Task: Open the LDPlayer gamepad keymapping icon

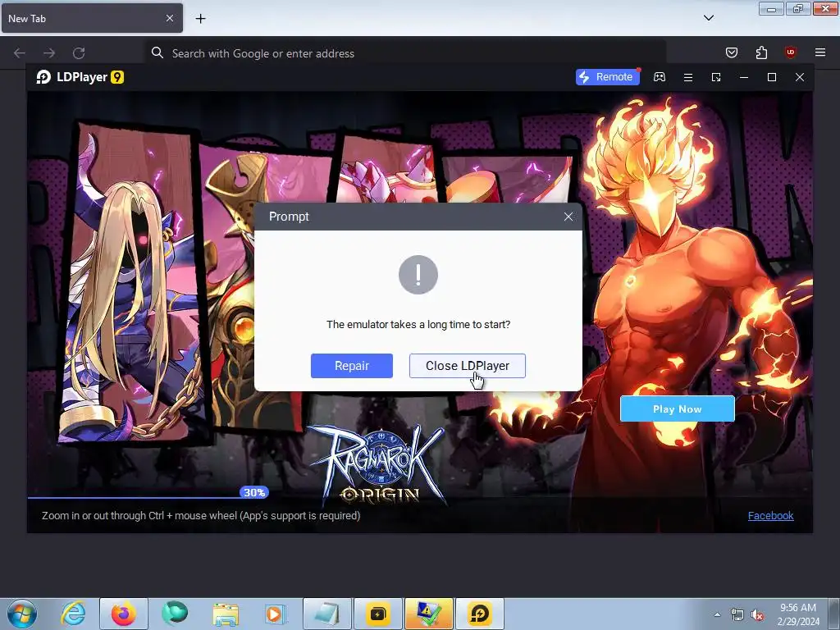Action: click(x=660, y=77)
